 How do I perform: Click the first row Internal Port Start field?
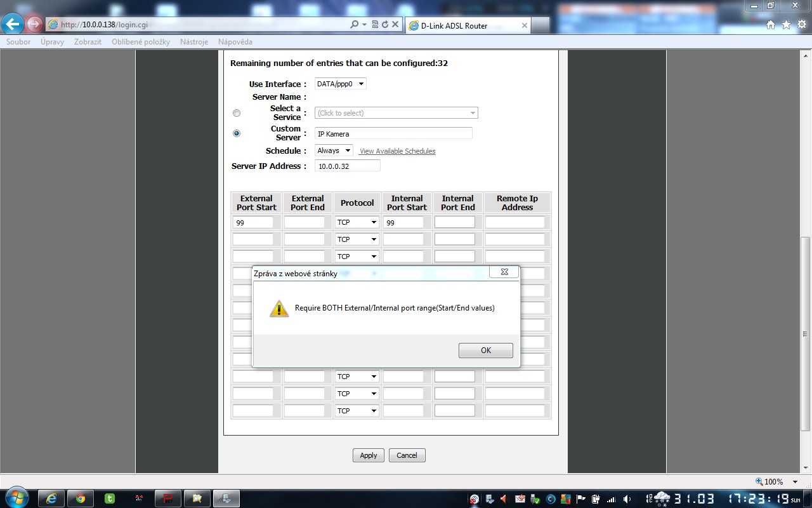(x=403, y=222)
